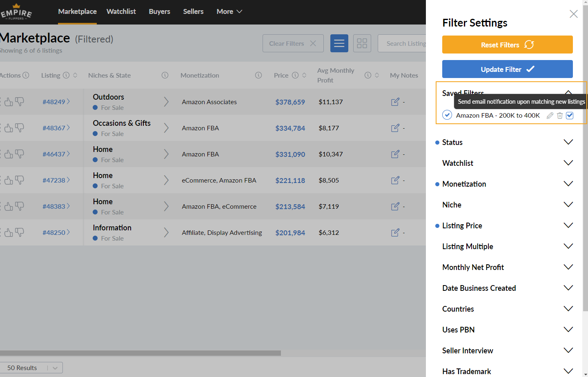Open the More dropdown menu
This screenshot has width=588, height=377.
[229, 11]
